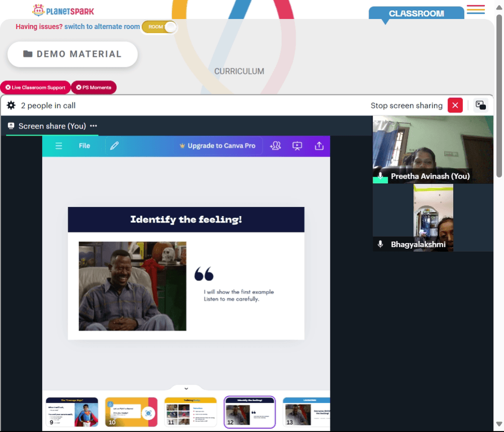This screenshot has width=504, height=432.
Task: Select the Bhagyalakshmi video tile
Action: point(433,218)
